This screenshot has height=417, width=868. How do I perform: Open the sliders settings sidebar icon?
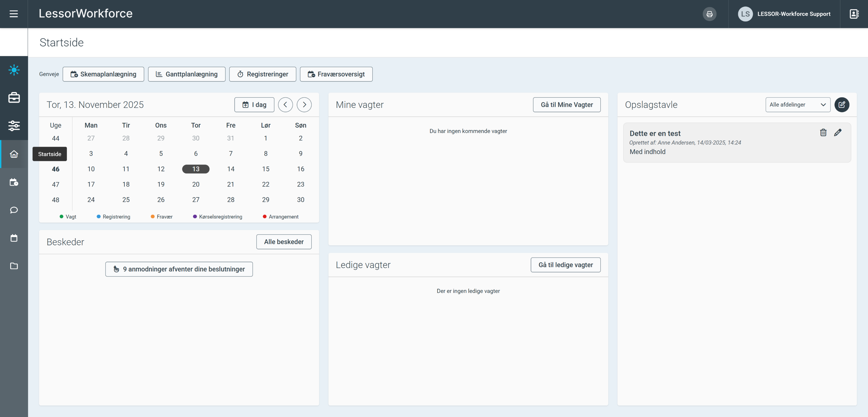pyautogui.click(x=14, y=126)
